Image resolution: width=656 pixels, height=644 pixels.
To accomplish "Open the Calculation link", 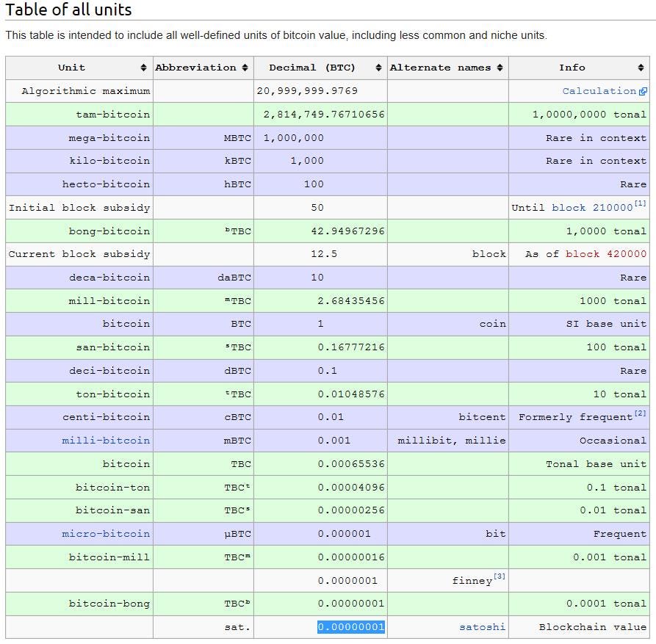I will tap(599, 91).
